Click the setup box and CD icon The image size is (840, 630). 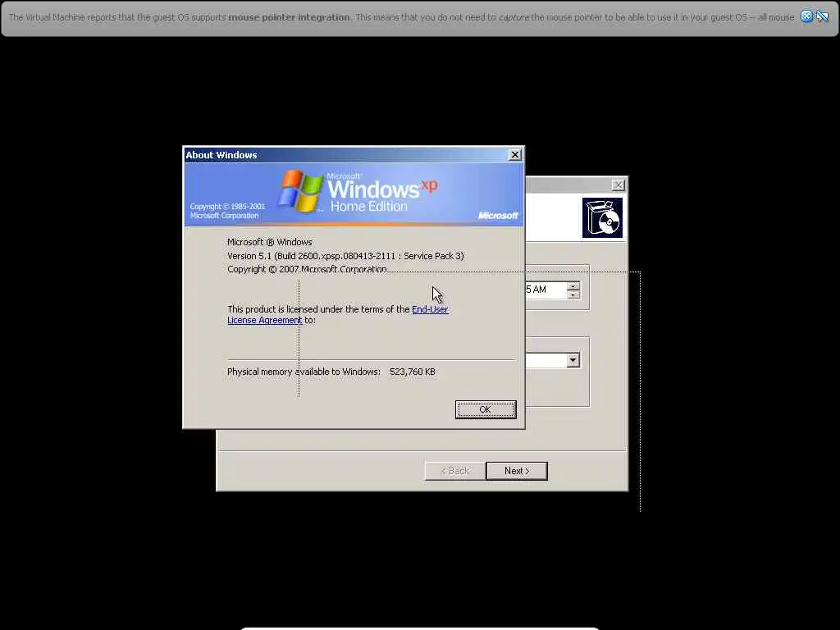coord(602,218)
